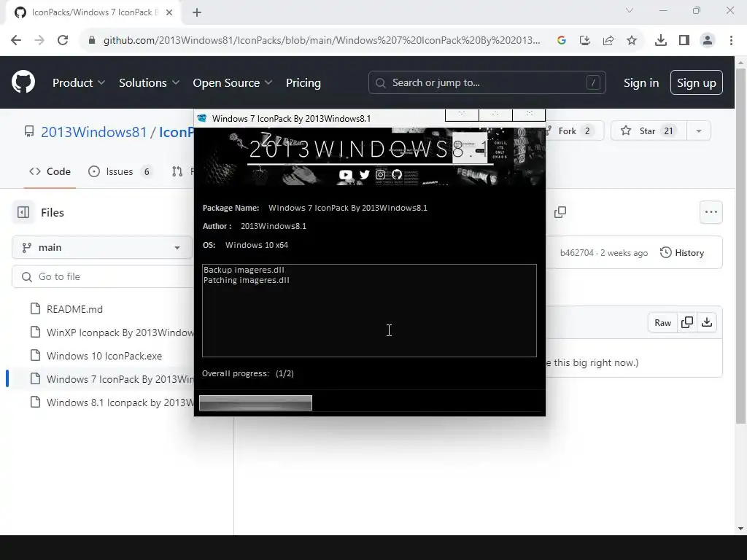This screenshot has height=560, width=747.
Task: Click the installer YouTube icon
Action: click(346, 175)
